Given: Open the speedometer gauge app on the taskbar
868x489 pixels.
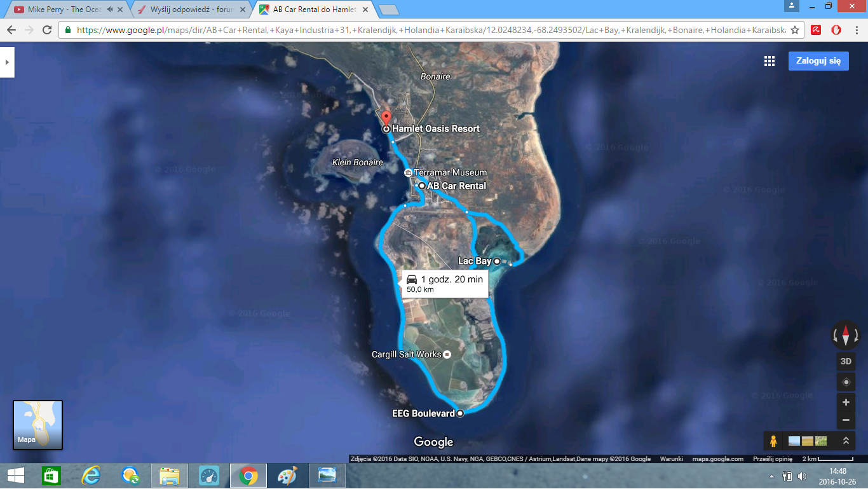Looking at the screenshot, I should (x=209, y=476).
